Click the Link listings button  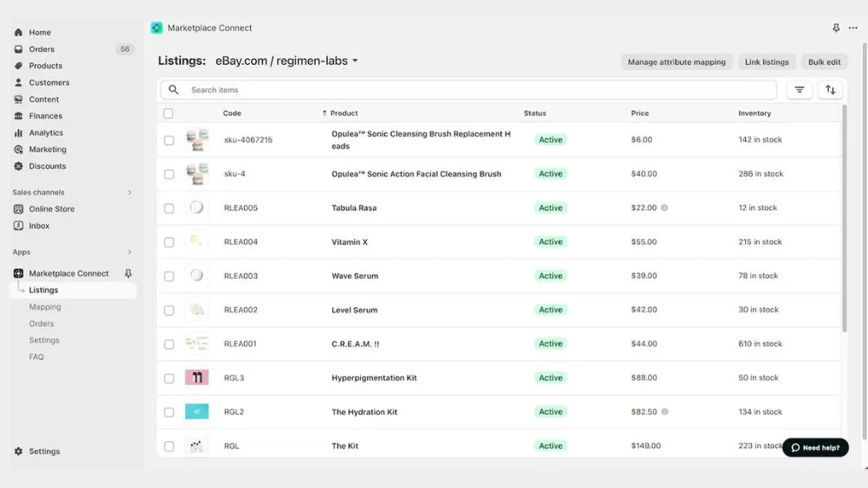[x=767, y=62]
